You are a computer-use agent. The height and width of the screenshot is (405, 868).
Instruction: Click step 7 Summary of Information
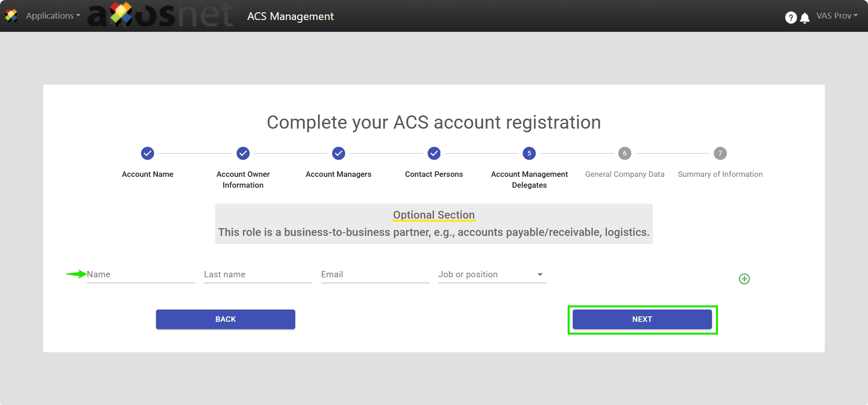click(720, 154)
